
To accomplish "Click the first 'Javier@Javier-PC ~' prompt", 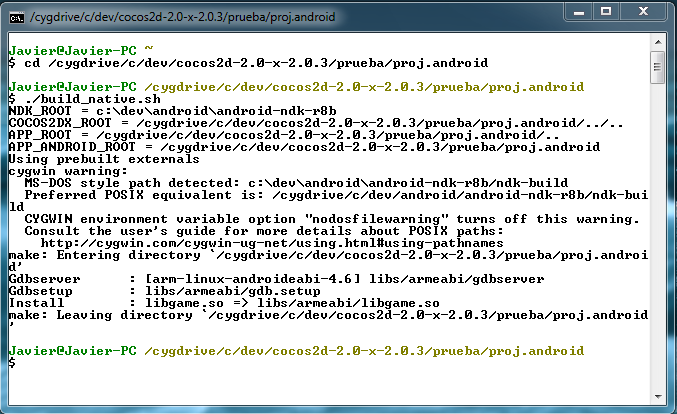I will 81,51.
